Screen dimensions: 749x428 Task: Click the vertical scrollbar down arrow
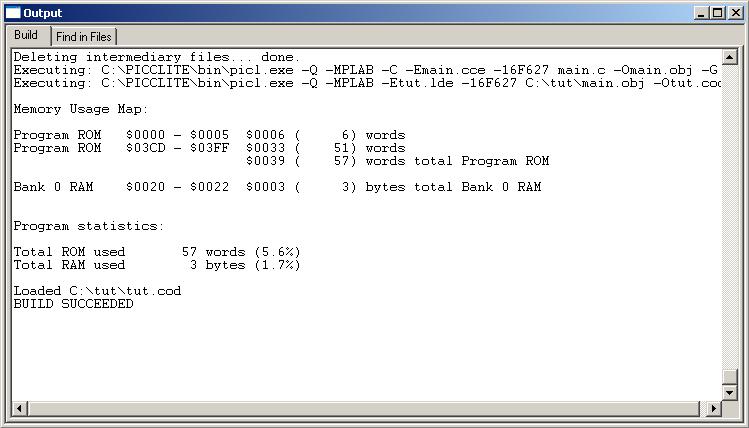pyautogui.click(x=729, y=393)
